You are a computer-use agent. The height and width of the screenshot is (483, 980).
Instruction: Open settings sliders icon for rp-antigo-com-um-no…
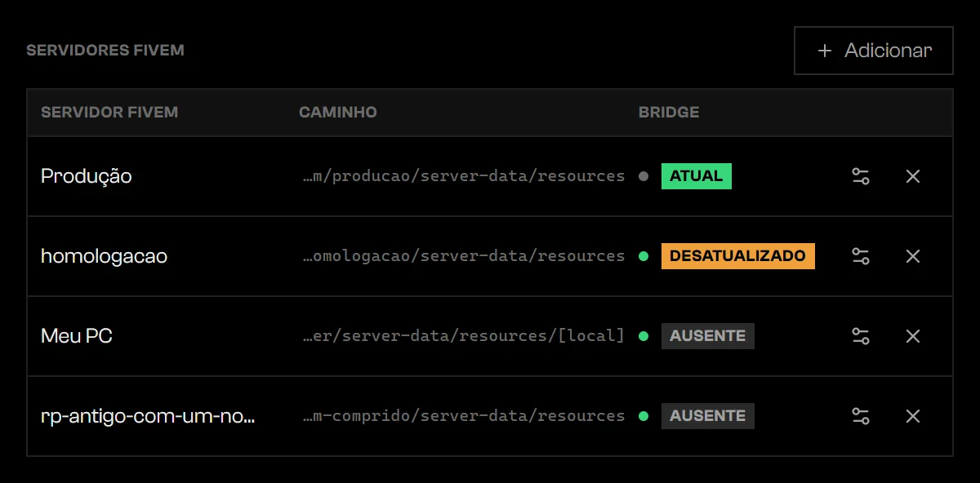(861, 416)
